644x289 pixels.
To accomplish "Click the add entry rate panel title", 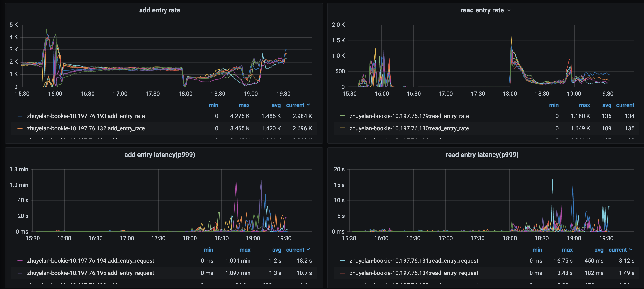I will (160, 10).
